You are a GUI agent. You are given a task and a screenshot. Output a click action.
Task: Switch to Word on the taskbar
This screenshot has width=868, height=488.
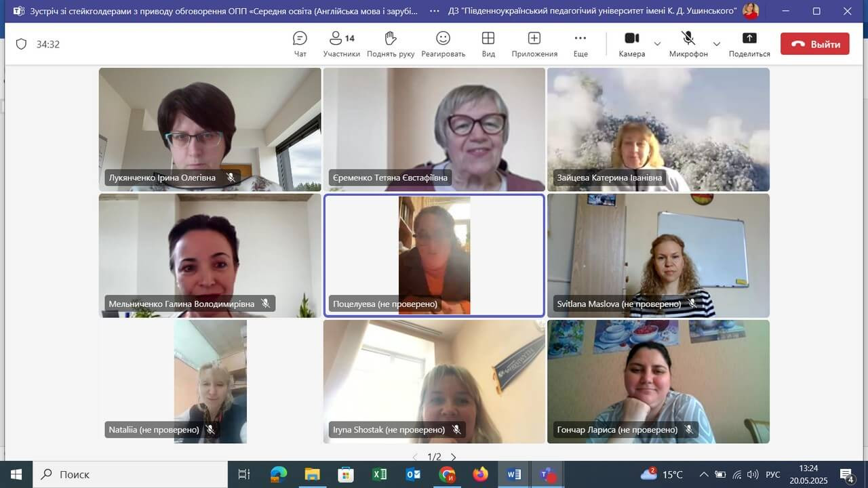514,474
